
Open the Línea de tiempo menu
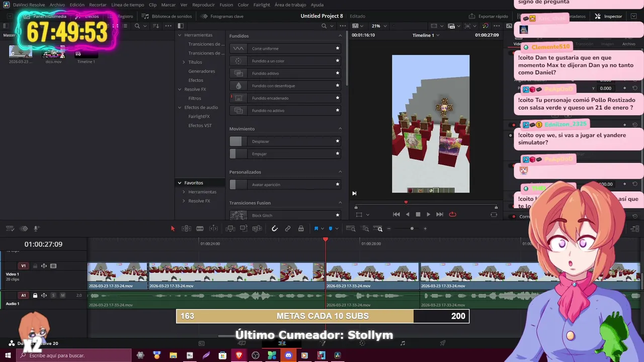coord(127,5)
